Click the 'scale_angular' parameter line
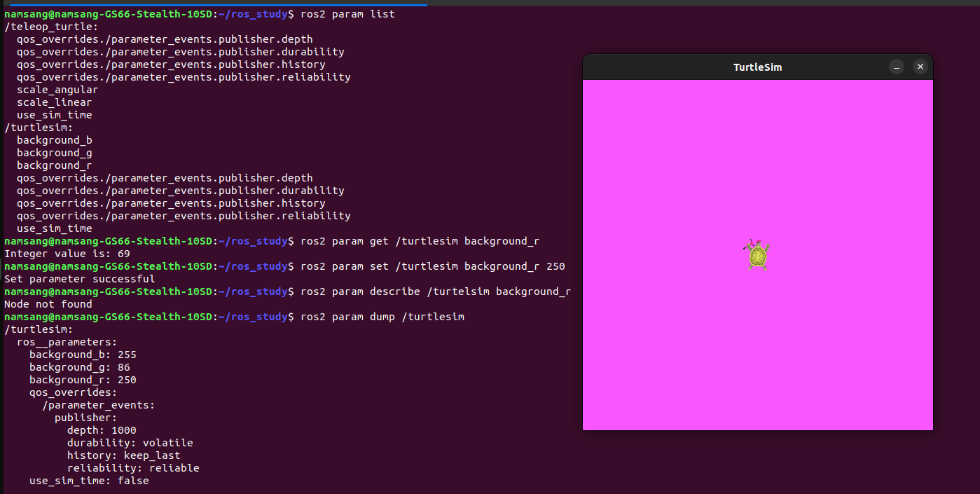The height and width of the screenshot is (494, 980). click(57, 90)
